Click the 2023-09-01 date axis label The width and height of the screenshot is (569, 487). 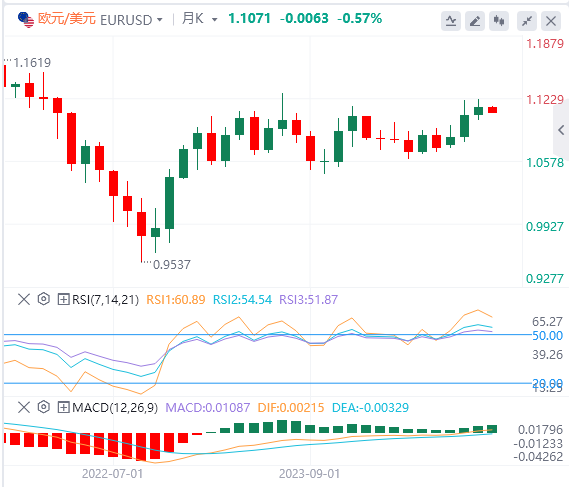pos(310,474)
